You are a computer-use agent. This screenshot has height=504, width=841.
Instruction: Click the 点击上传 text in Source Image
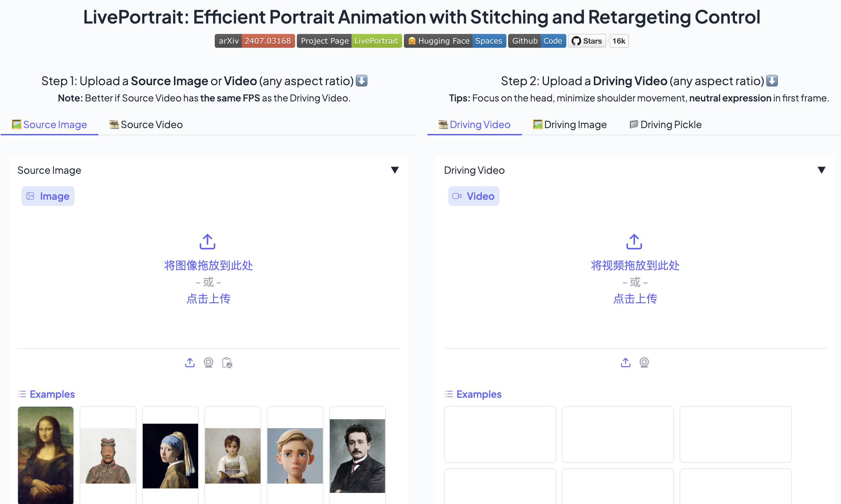pyautogui.click(x=209, y=298)
